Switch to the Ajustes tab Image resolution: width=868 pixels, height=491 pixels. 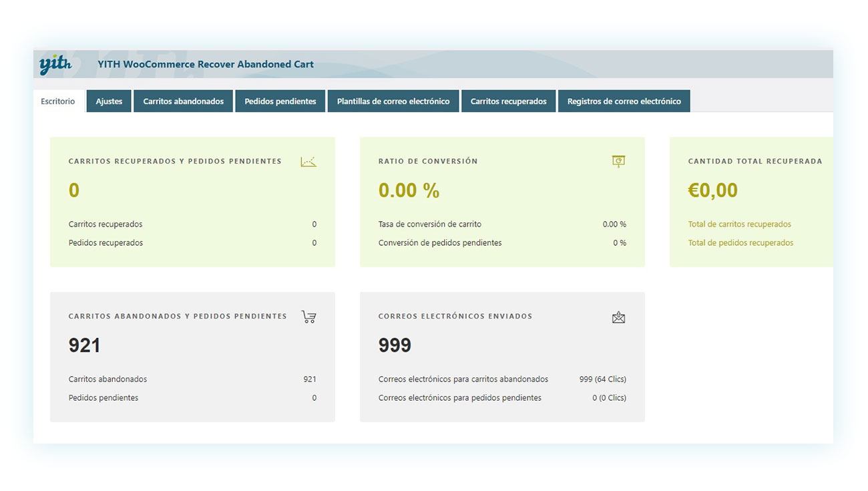pyautogui.click(x=109, y=102)
